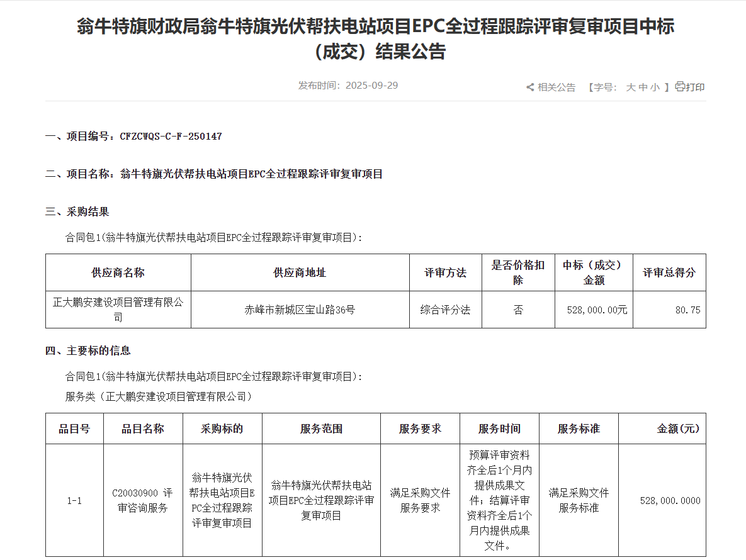This screenshot has height=560, width=746.
Task: Click the 综合评分法 cell
Action: tap(445, 310)
